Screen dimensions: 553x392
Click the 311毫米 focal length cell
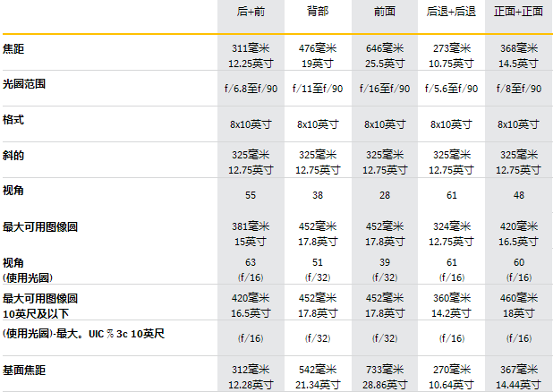click(x=250, y=48)
